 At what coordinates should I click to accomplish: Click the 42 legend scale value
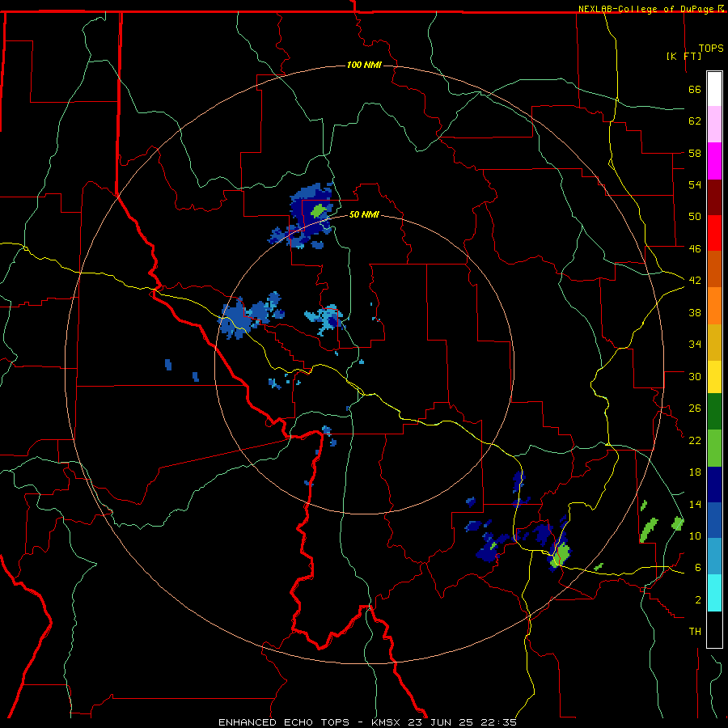pos(695,281)
